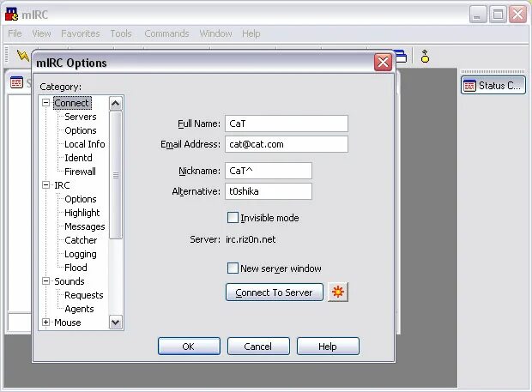This screenshot has width=532, height=392.
Task: Enable Invisible mode checkbox
Action: click(x=233, y=218)
